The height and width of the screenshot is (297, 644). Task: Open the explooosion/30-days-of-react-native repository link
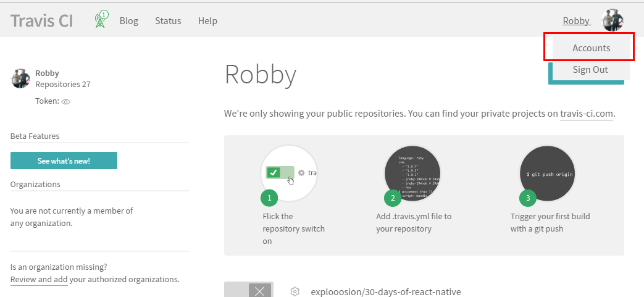pyautogui.click(x=386, y=291)
